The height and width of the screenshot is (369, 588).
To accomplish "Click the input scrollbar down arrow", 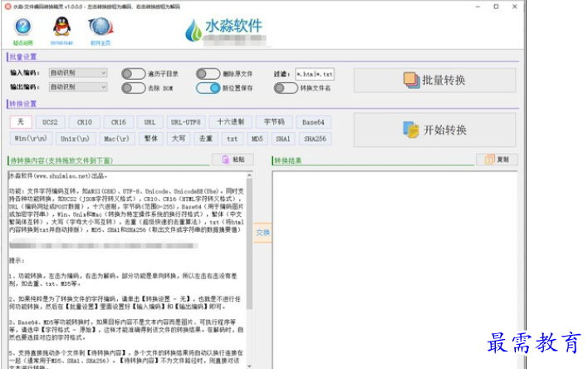I will [249, 366].
